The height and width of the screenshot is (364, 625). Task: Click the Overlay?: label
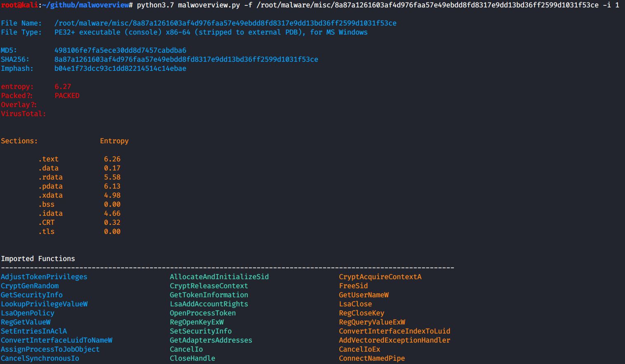(19, 105)
